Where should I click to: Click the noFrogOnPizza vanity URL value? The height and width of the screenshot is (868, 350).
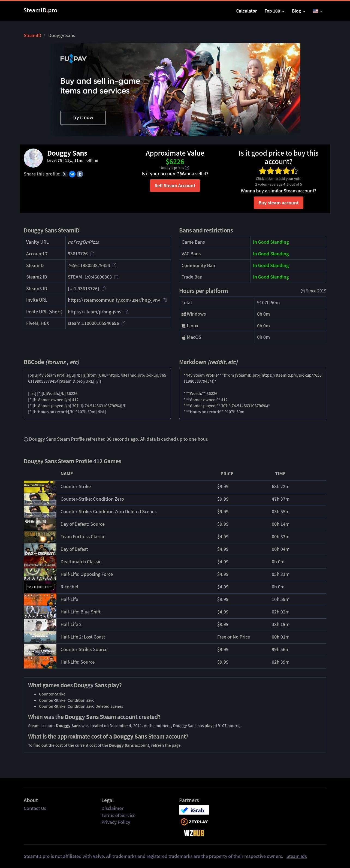(84, 242)
